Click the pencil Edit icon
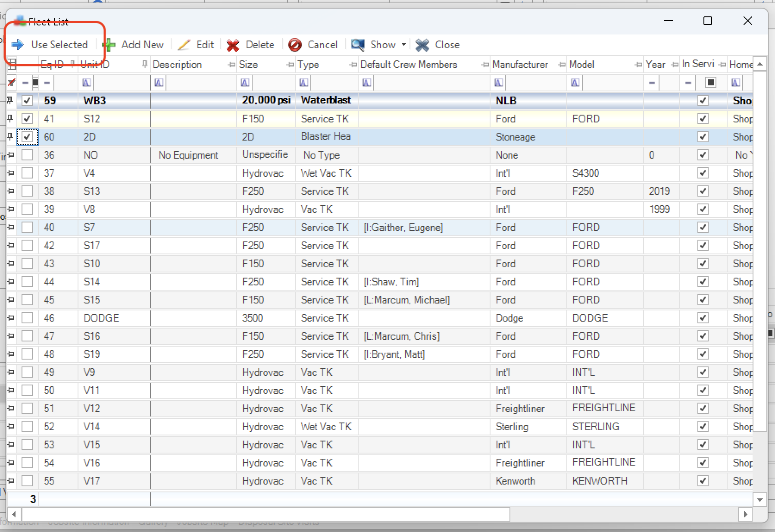The height and width of the screenshot is (532, 775). [x=184, y=45]
